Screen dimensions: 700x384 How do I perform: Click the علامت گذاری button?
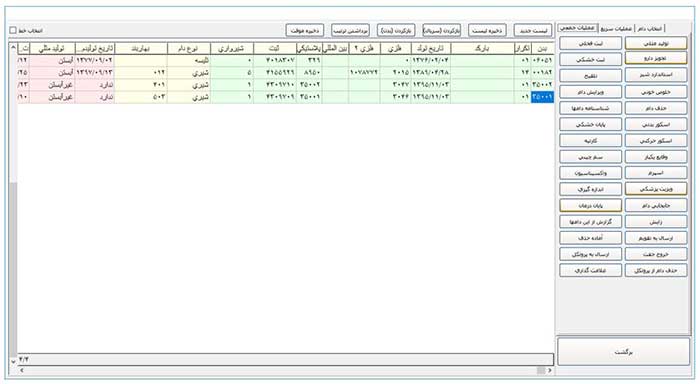[591, 270]
